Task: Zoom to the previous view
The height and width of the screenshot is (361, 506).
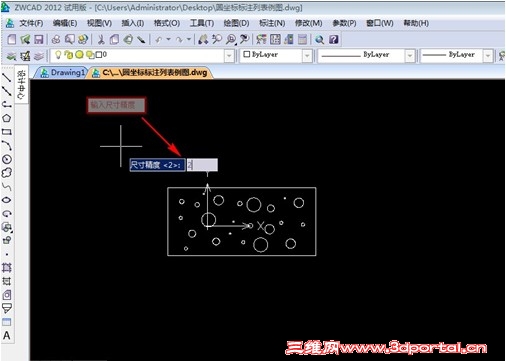Action: (x=245, y=39)
